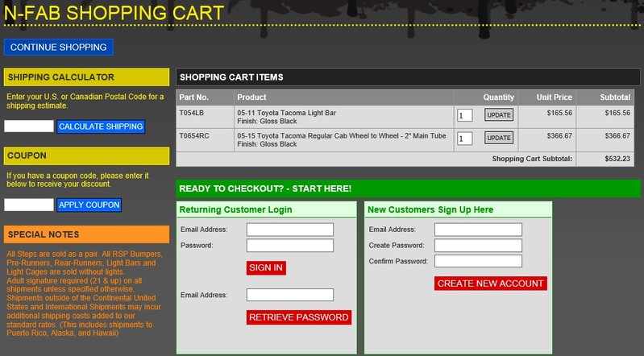644x356 pixels.
Task: Select quantity box for Tacoma Light Bar
Action: 464,115
